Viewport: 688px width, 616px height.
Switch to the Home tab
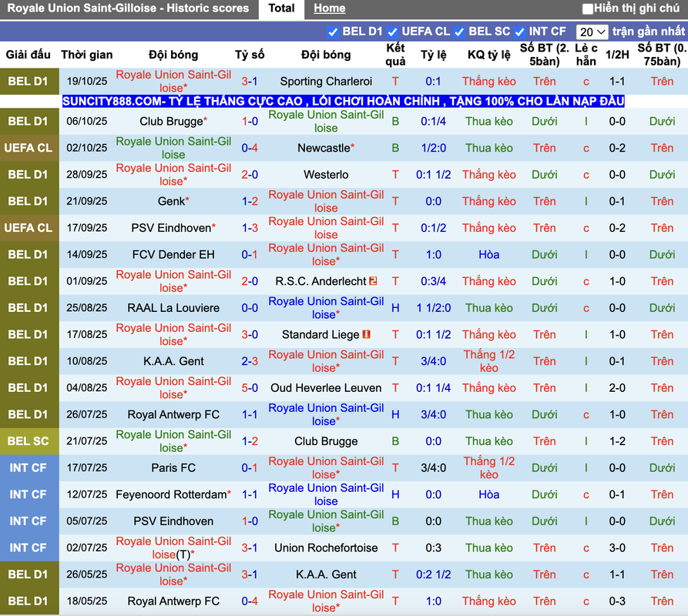[x=330, y=8]
